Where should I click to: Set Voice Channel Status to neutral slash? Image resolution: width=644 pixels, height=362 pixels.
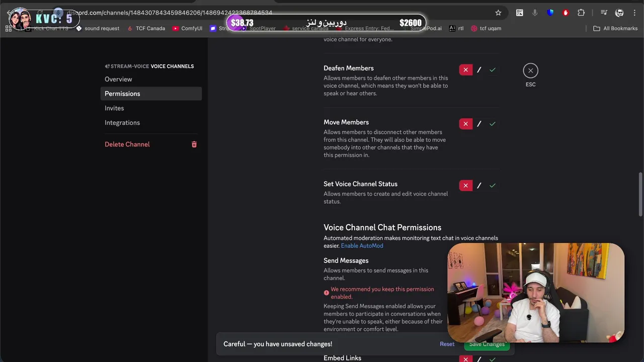click(x=479, y=186)
